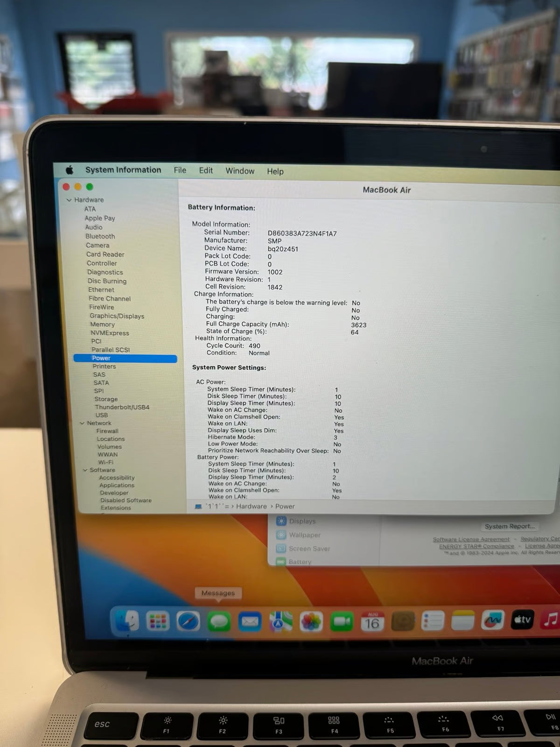Select Firewall under Network

tap(107, 431)
